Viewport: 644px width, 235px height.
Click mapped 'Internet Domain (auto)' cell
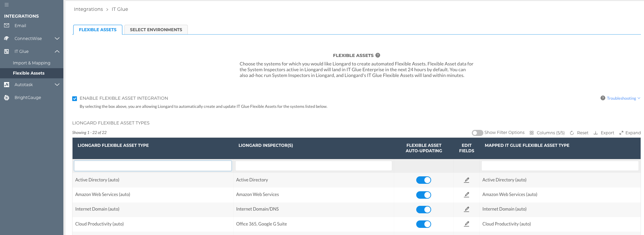tap(504, 209)
